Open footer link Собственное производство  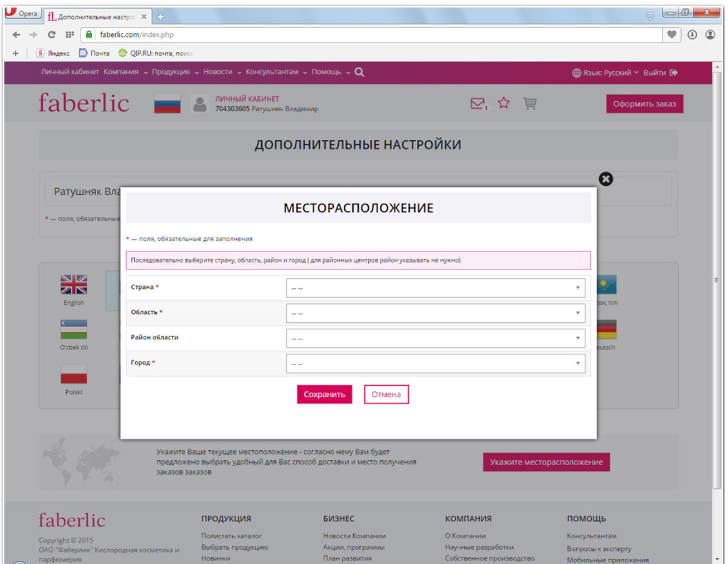[x=490, y=558]
